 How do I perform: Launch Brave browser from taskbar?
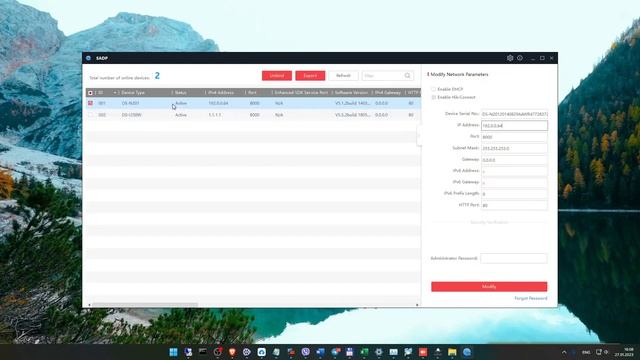tap(232, 352)
